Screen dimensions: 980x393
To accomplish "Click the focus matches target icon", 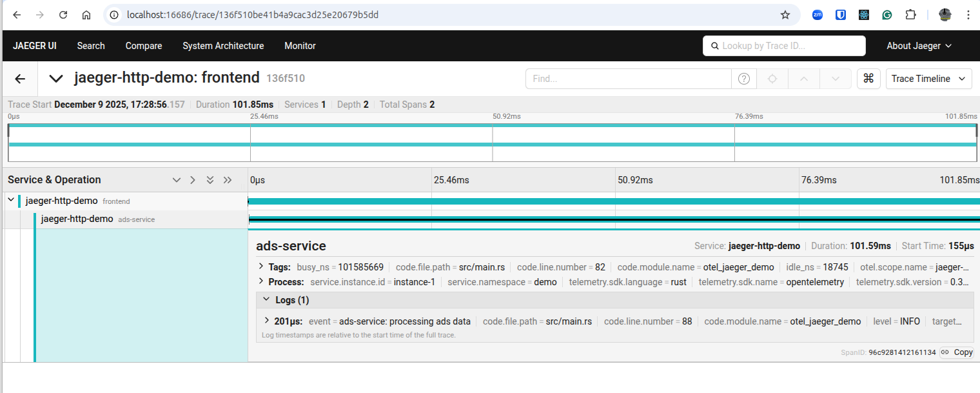I will pyautogui.click(x=772, y=79).
